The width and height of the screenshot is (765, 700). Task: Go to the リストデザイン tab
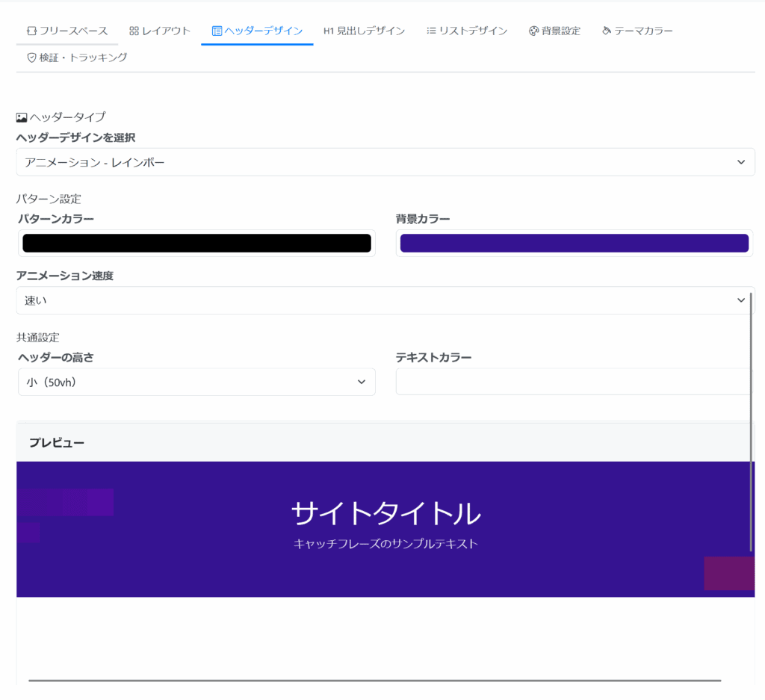click(466, 31)
